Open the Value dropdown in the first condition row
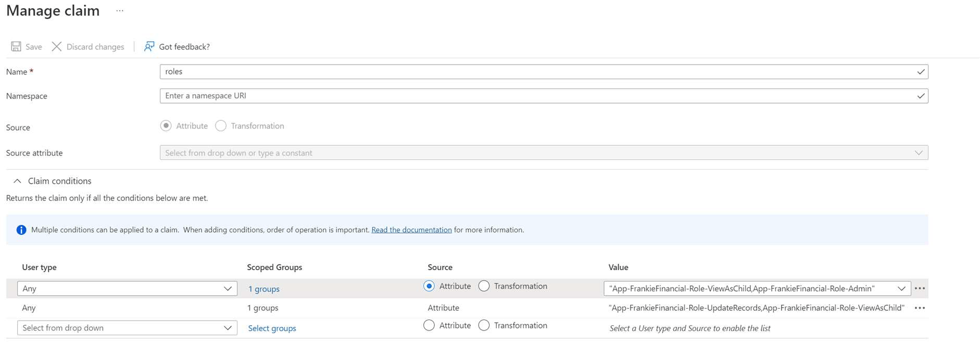Viewport: 980px width, 355px height. (x=901, y=288)
